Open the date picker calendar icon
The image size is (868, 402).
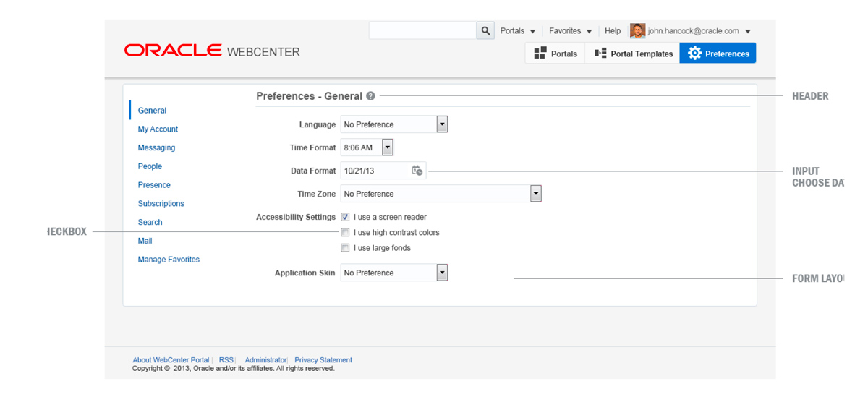coord(417,171)
